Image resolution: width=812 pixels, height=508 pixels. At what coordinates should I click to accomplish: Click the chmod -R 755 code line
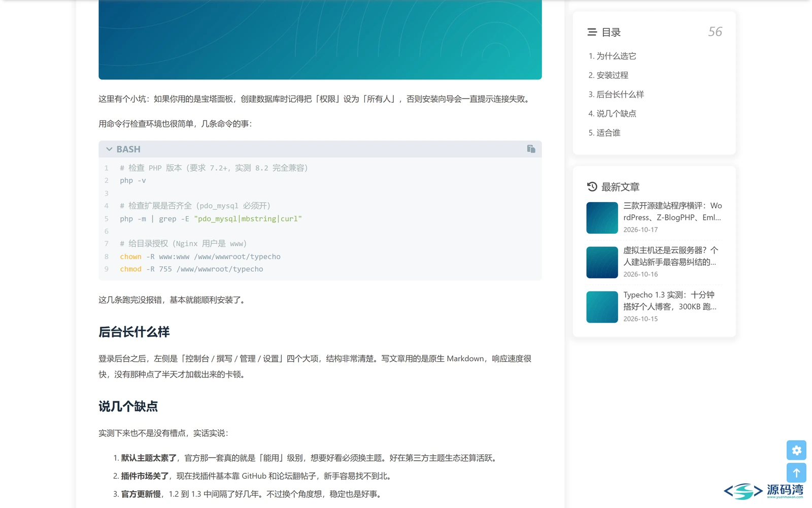[x=191, y=269]
